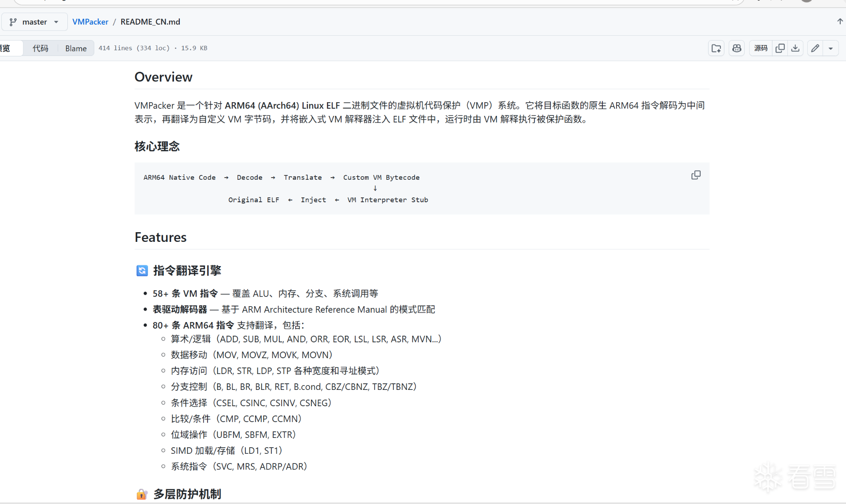
Task: Copy the code block flow diagram
Action: tap(696, 175)
